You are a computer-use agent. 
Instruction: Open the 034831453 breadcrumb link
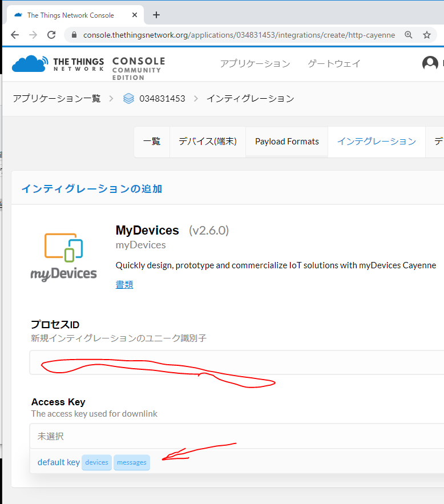pos(162,98)
